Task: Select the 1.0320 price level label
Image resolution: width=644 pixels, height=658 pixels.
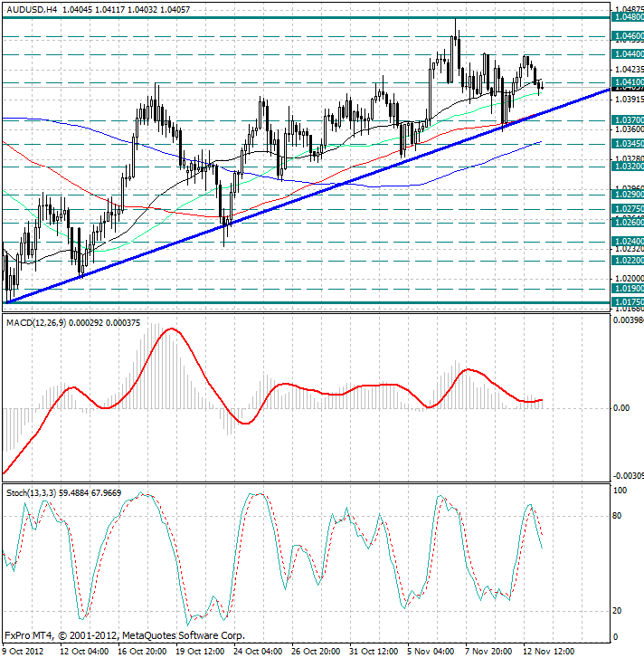Action: [628, 167]
